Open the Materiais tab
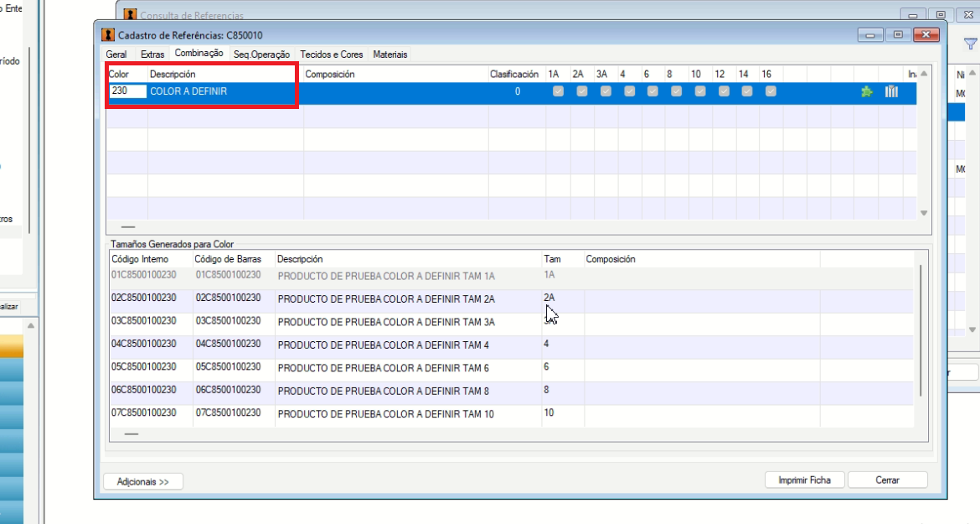This screenshot has height=524, width=980. 390,54
